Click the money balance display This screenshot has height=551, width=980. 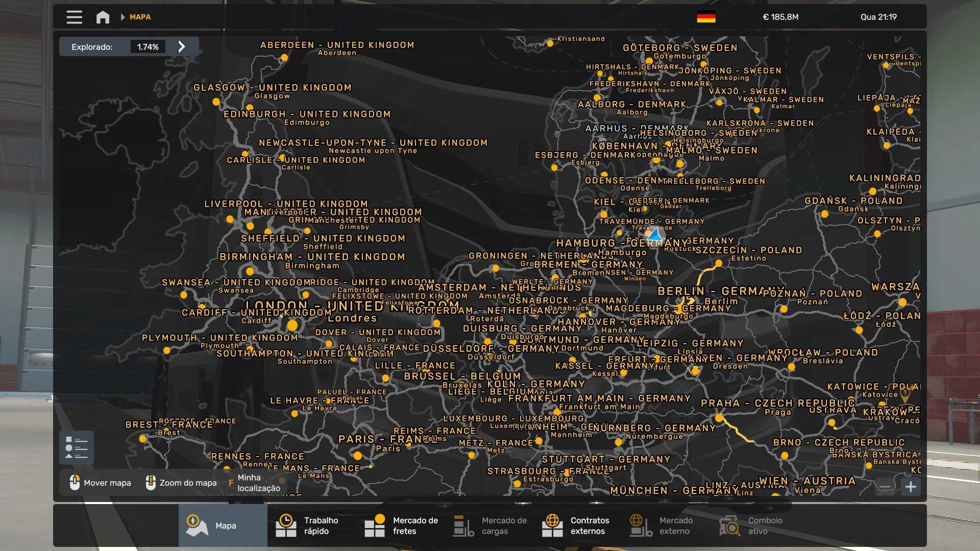pos(780,17)
